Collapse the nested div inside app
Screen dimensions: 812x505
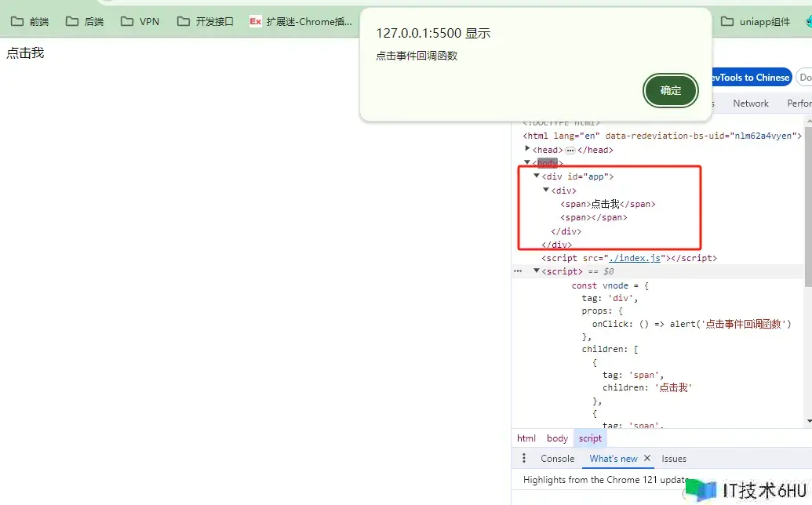pos(546,191)
